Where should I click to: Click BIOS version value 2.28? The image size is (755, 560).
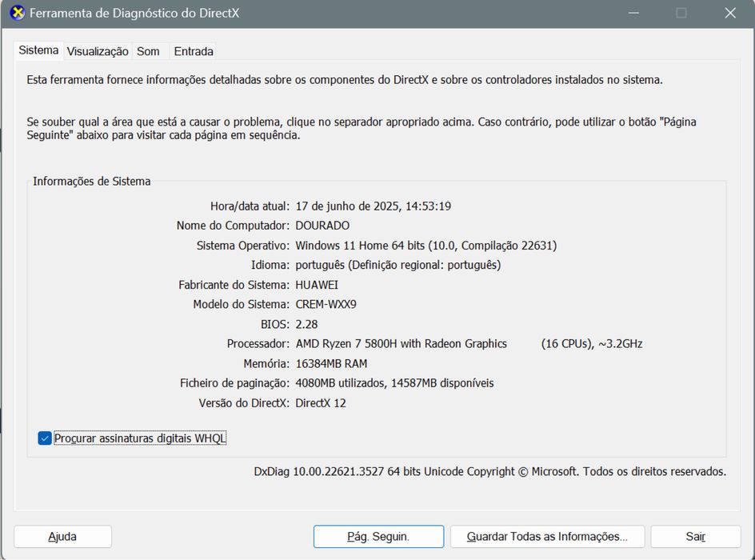pos(307,325)
